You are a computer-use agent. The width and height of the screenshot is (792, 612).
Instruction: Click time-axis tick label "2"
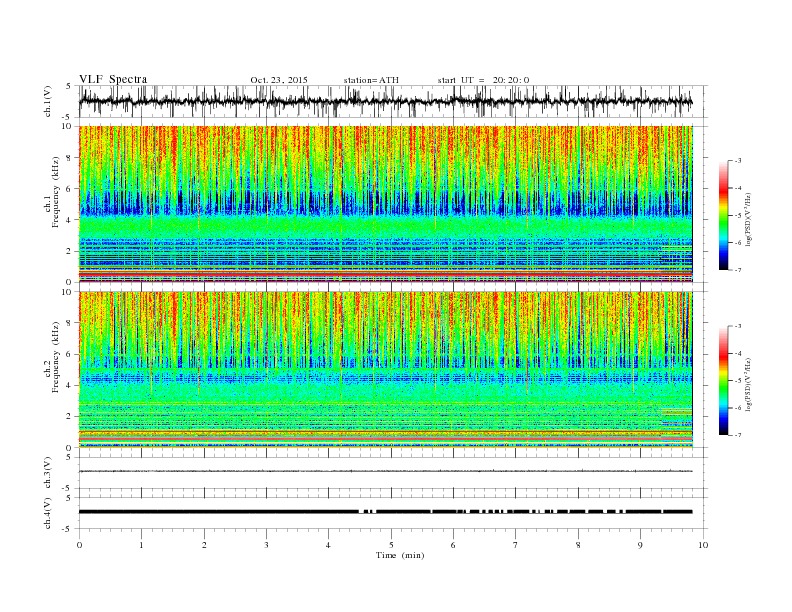coord(204,545)
